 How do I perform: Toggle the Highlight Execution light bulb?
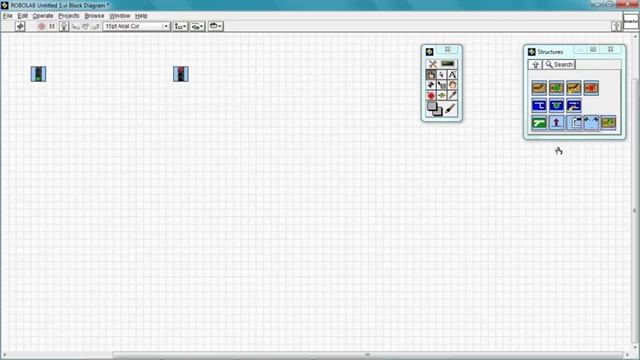(64, 26)
